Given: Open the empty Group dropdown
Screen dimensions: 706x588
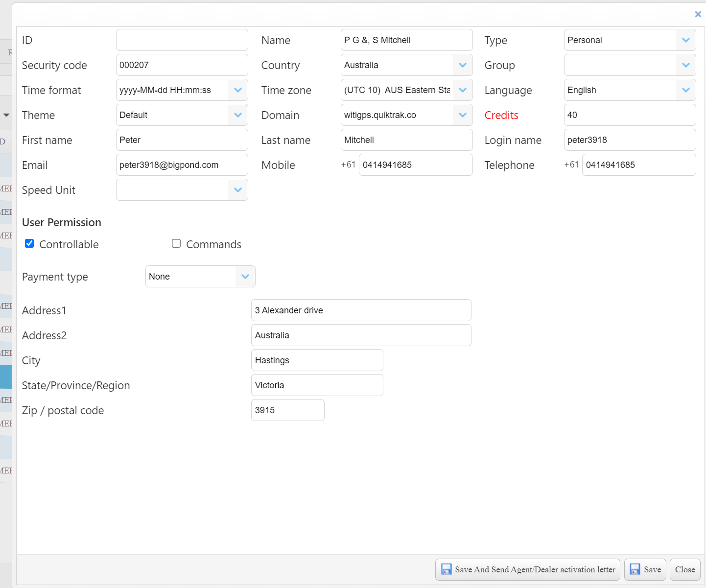Looking at the screenshot, I should [x=685, y=65].
